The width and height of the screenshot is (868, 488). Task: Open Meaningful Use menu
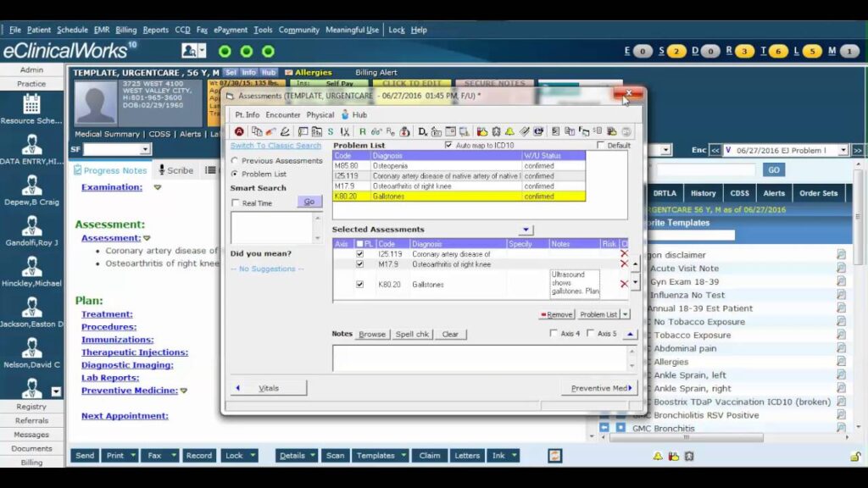coord(352,30)
